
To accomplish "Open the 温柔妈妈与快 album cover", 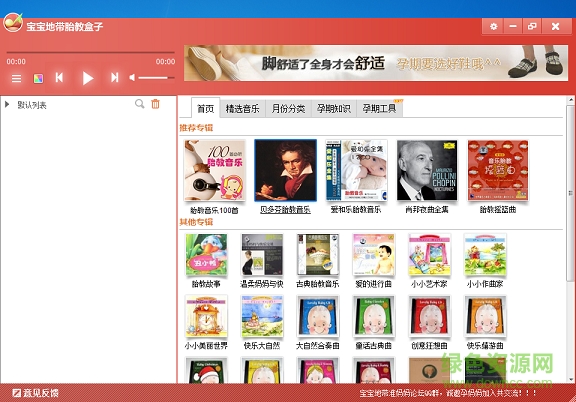I will (262, 255).
